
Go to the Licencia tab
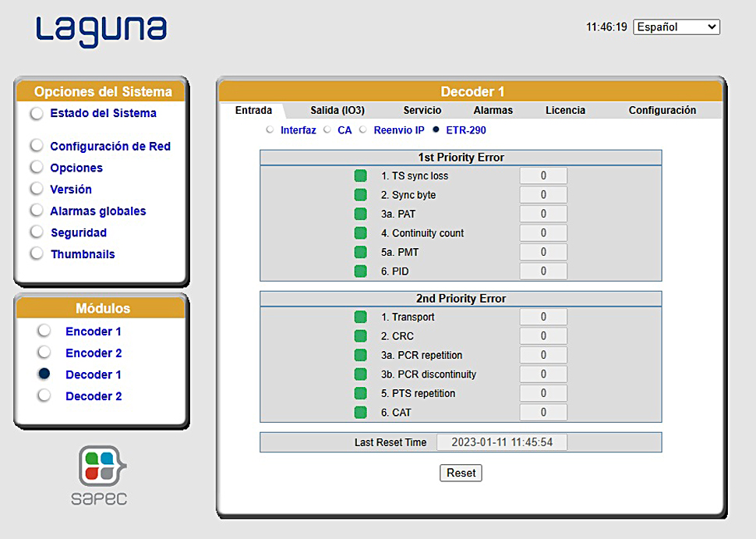tap(566, 110)
